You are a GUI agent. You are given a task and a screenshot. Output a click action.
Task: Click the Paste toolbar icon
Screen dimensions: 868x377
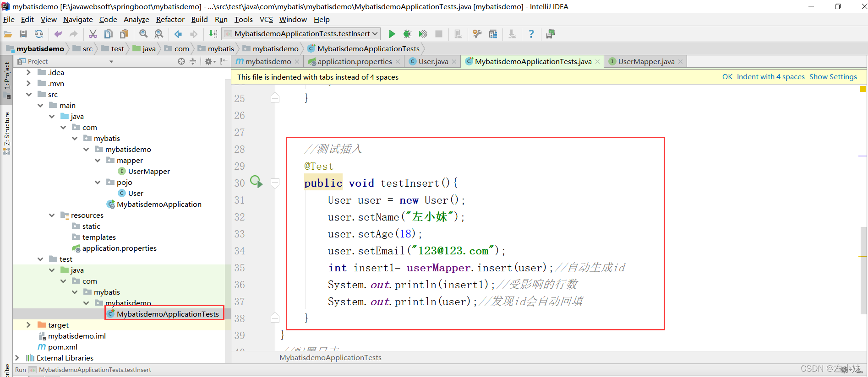coord(124,34)
